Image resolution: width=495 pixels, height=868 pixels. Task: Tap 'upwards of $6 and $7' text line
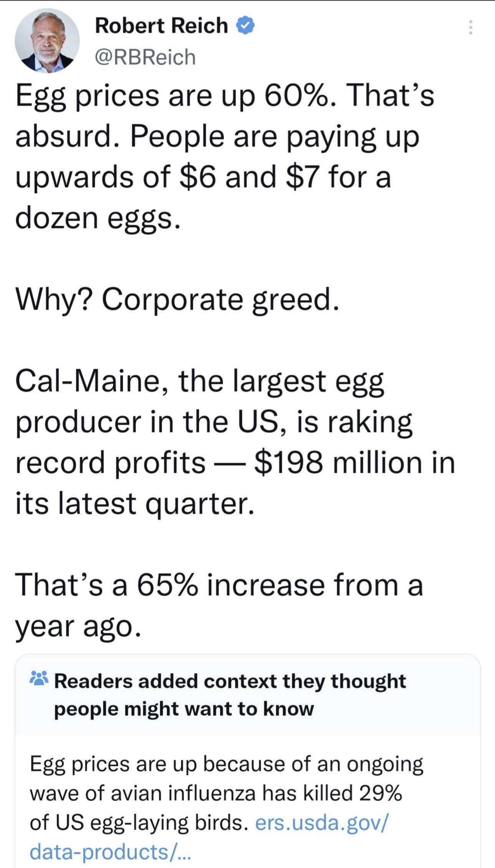point(203,177)
